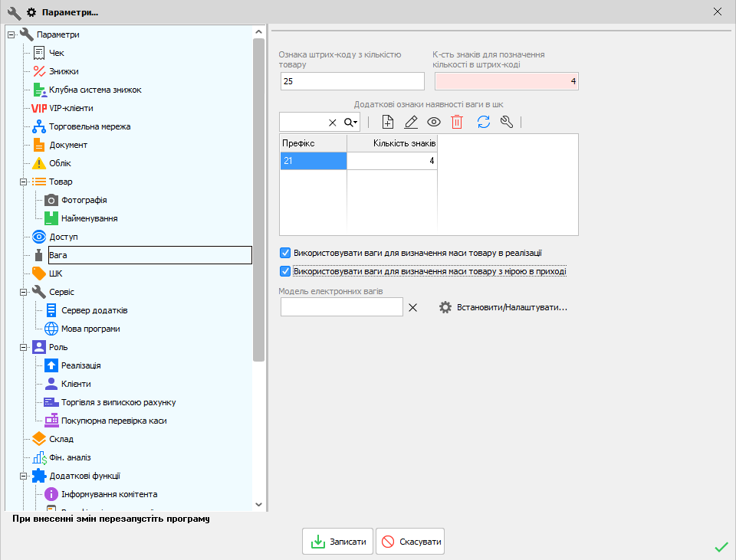Click the add new record icon
The image size is (736, 560).
pos(388,122)
